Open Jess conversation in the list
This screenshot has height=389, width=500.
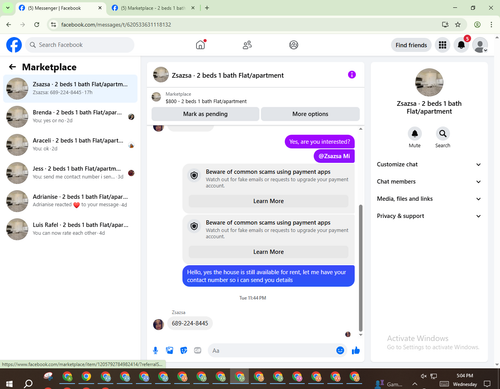[x=70, y=173]
